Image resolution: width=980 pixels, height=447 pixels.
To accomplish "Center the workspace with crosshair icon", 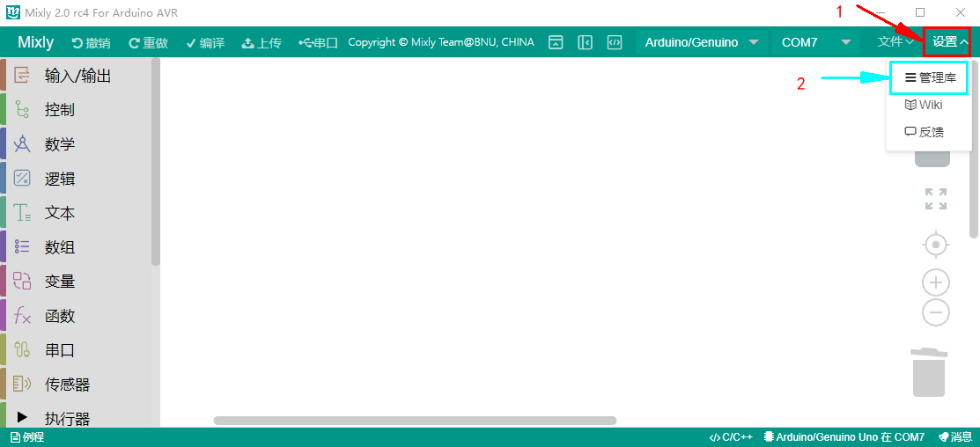I will (x=936, y=245).
